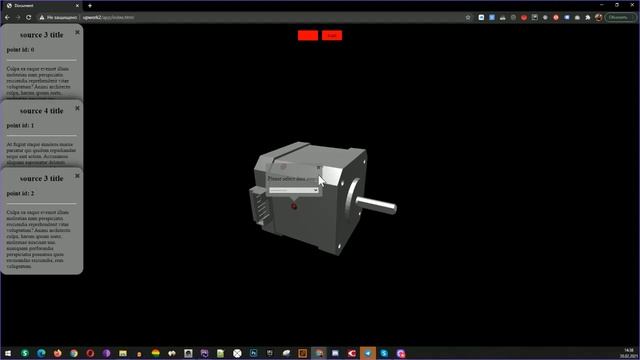The height and width of the screenshot is (360, 640).
Task: Close the first source 3 title card (point id: 0)
Action: point(77,32)
